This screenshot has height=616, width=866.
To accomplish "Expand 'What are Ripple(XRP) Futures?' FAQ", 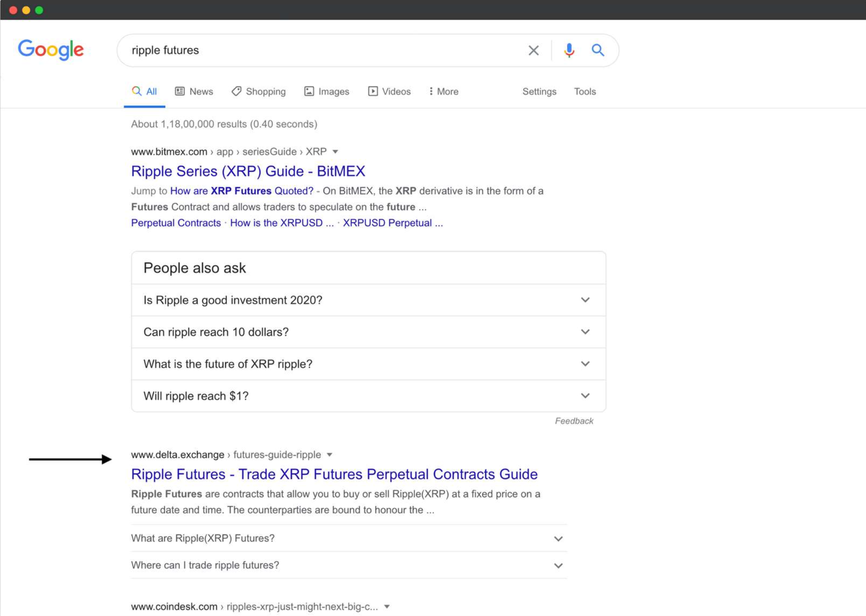I will (349, 538).
